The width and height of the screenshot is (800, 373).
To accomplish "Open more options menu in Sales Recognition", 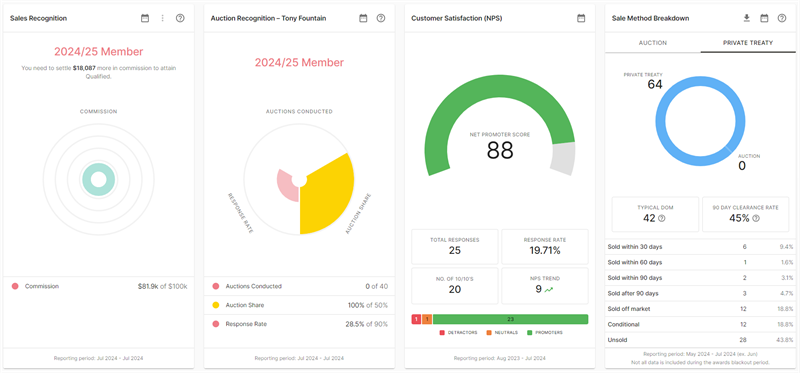I will 163,18.
